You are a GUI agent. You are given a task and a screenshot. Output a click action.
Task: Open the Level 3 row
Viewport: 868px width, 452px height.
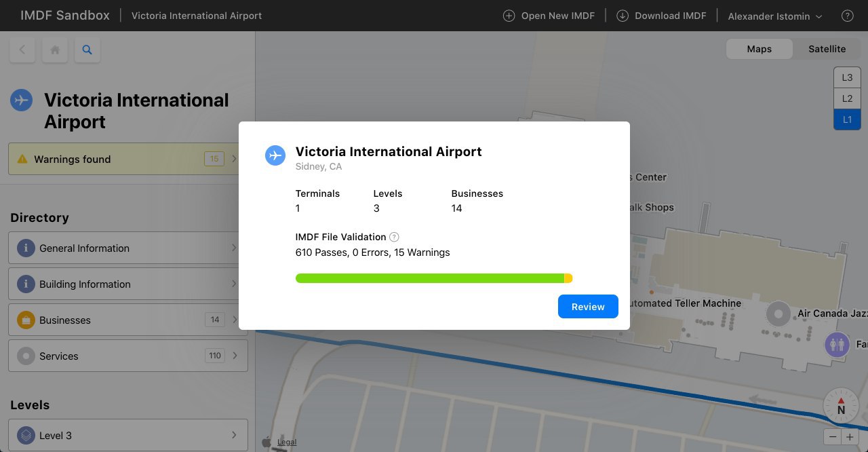coord(128,435)
